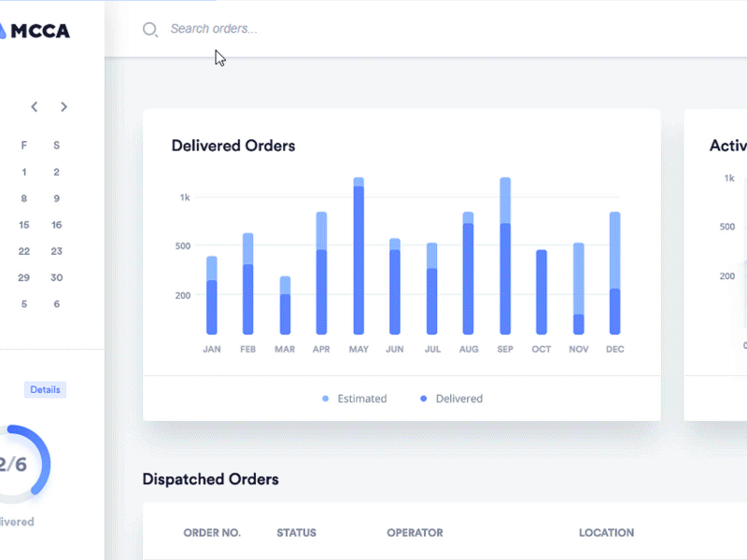Image resolution: width=747 pixels, height=560 pixels.
Task: Select day 29 in calendar
Action: pos(24,277)
